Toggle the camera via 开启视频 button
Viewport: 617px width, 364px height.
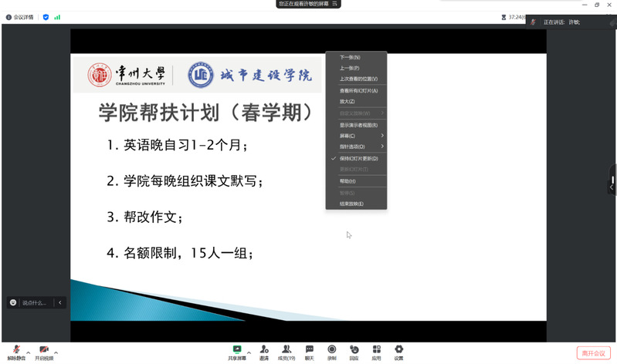click(x=44, y=350)
